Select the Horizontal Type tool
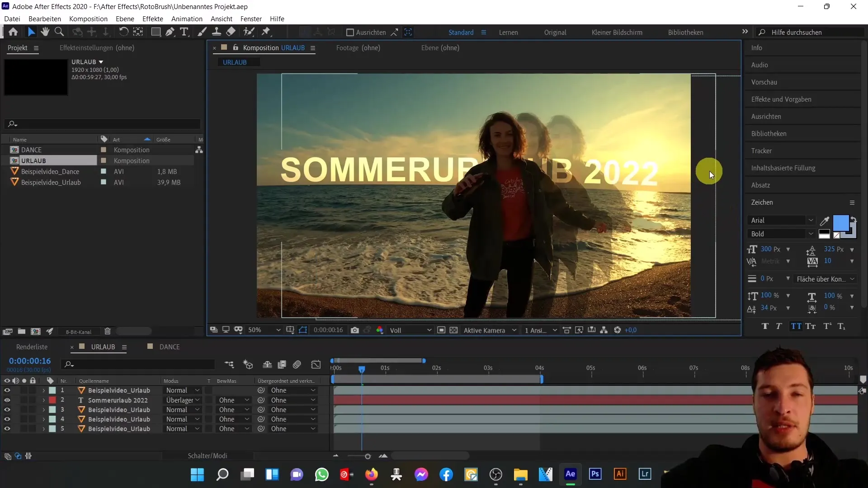Screen dimensions: 868x488 (x=184, y=32)
